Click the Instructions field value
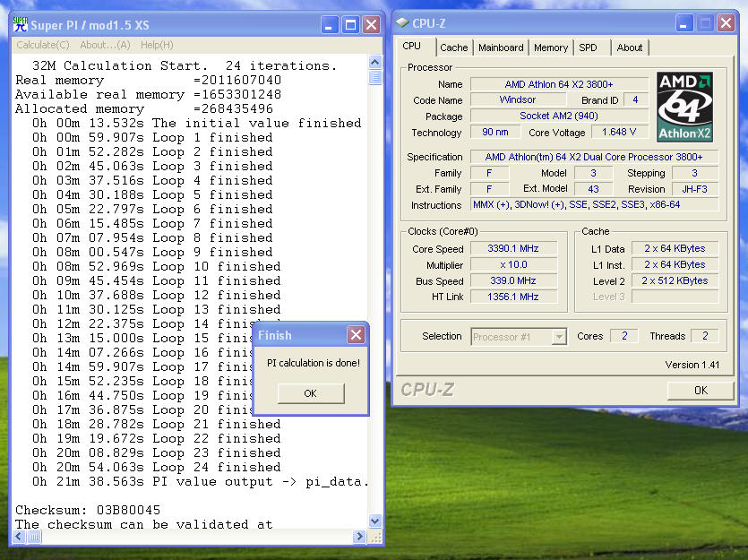This screenshot has width=748, height=560. (594, 204)
